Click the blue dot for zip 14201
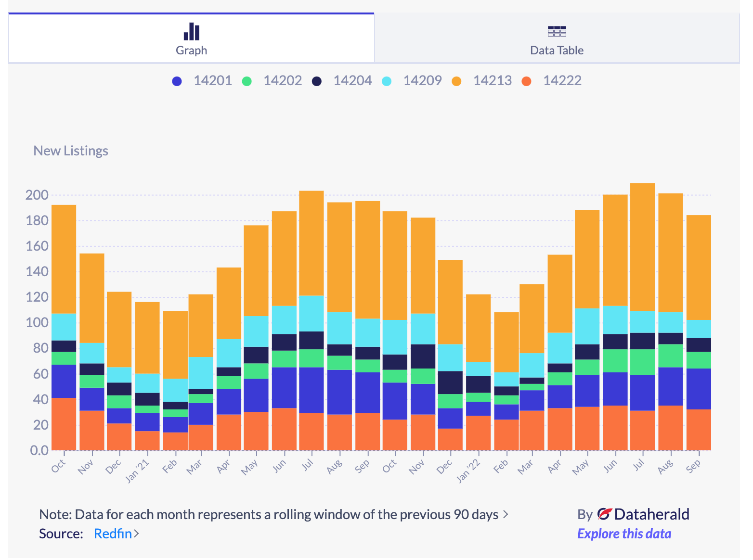 pos(177,81)
